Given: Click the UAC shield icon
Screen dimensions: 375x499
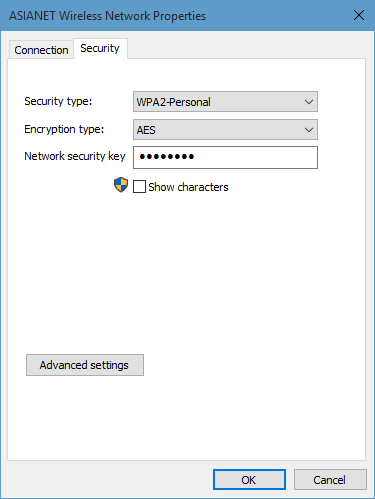Looking at the screenshot, I should click(121, 185).
